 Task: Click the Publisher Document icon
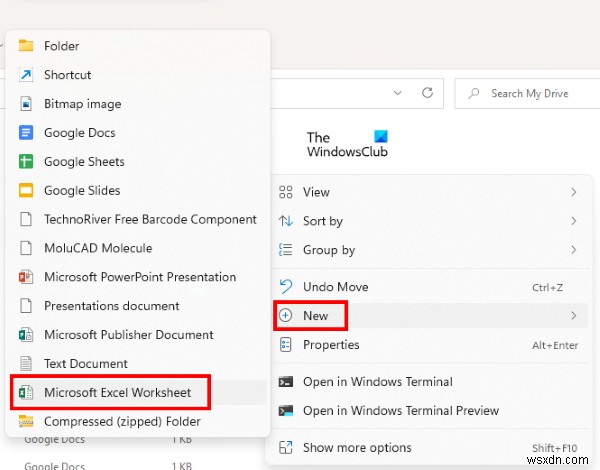(26, 335)
